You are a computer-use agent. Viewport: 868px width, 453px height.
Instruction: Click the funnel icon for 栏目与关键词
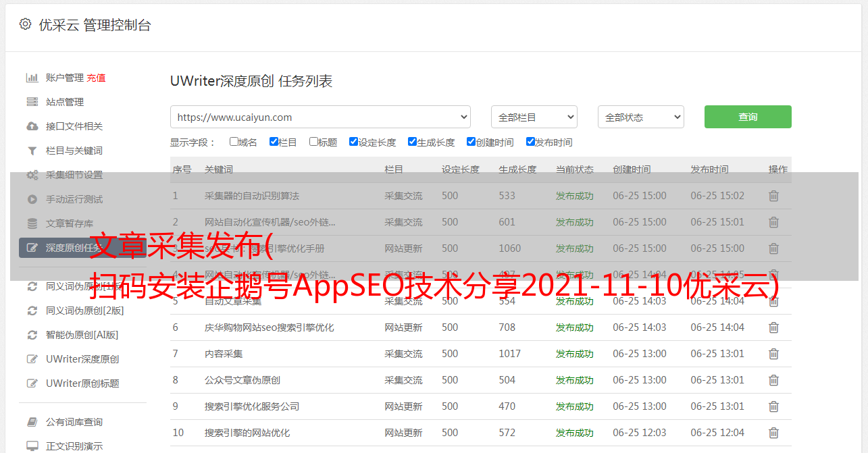click(32, 151)
